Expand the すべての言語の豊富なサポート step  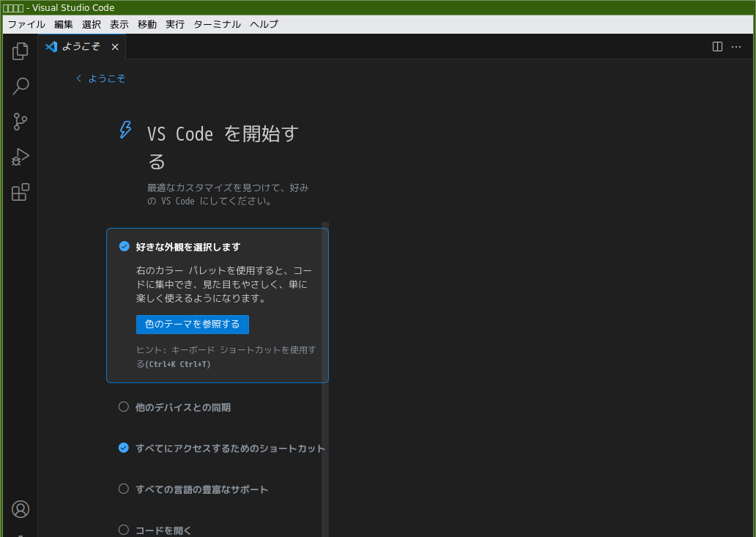(201, 489)
